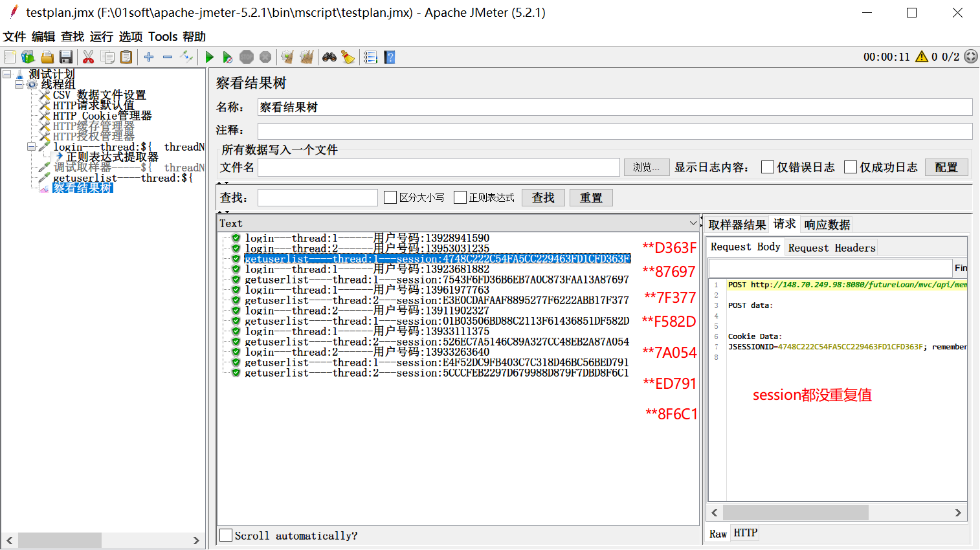980x550 pixels.
Task: Open the 运行 menu
Action: [x=101, y=37]
